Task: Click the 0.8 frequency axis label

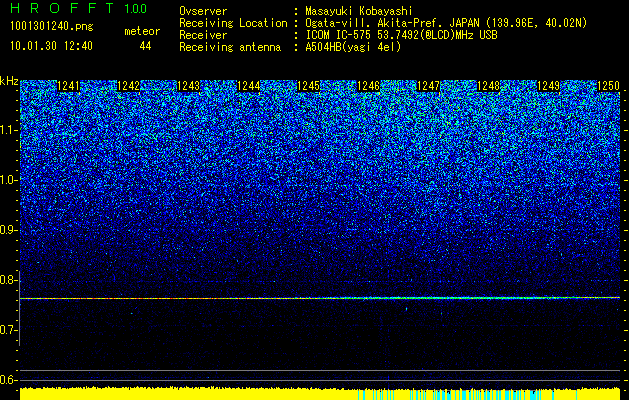Action: 8,280
